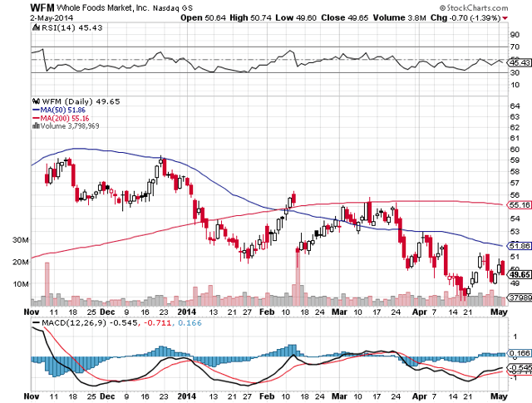Screen dimensions: 532x403
Task: Click the StockCharts.com attribution text
Action: click(x=474, y=7)
